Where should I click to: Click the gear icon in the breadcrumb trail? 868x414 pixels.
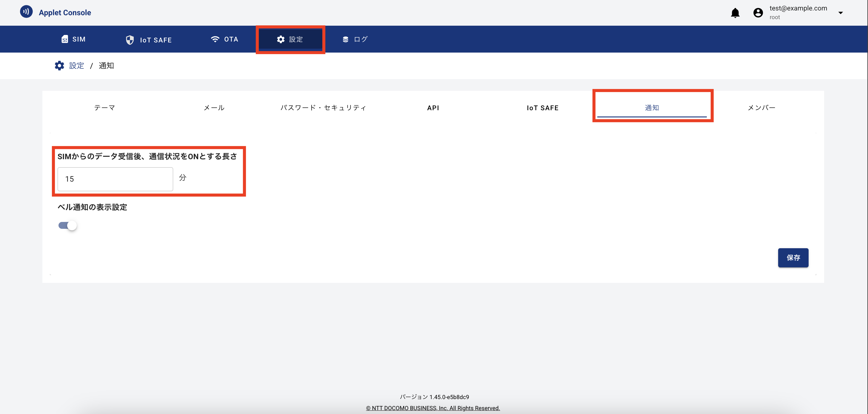coord(59,65)
